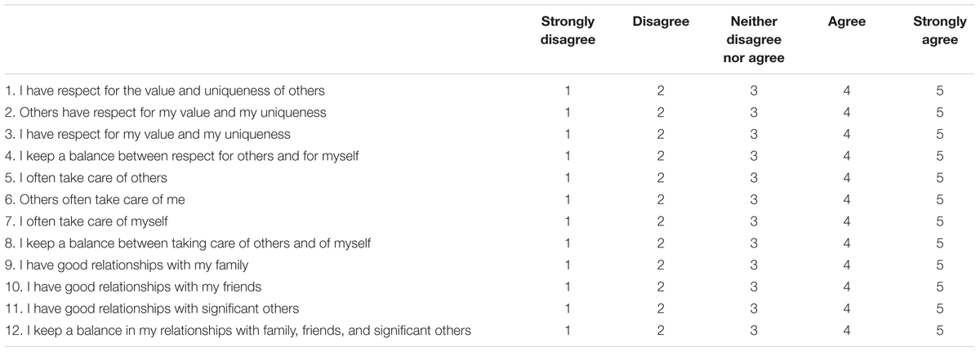Screen dimensions: 980x352
Task: Mark rating 4 for relationships with significant others
Action: tap(847, 309)
